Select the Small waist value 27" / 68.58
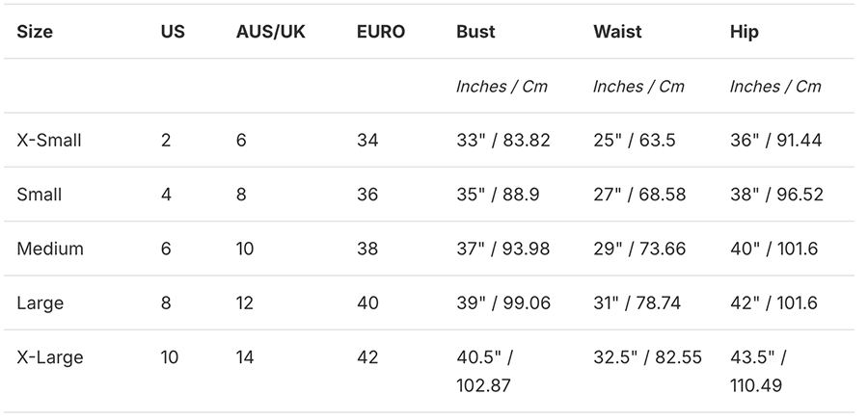868x420 pixels. coord(639,195)
